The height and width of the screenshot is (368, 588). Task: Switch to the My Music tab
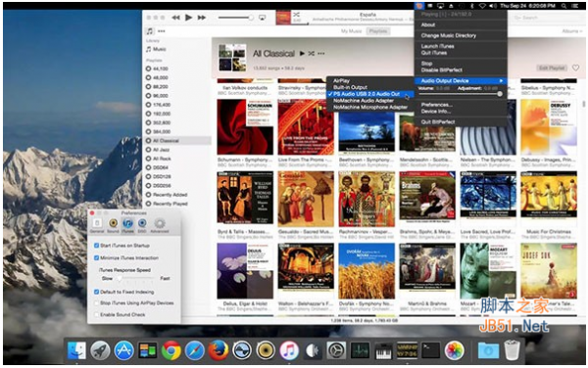pyautogui.click(x=352, y=31)
